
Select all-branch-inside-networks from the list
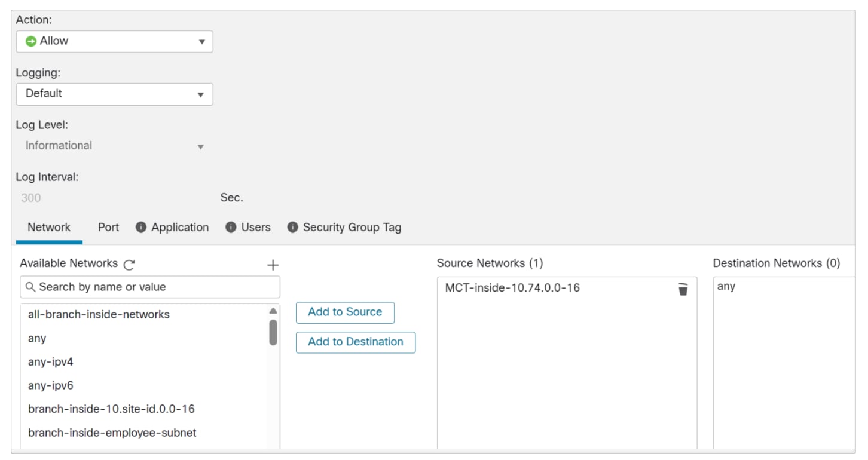click(x=99, y=314)
